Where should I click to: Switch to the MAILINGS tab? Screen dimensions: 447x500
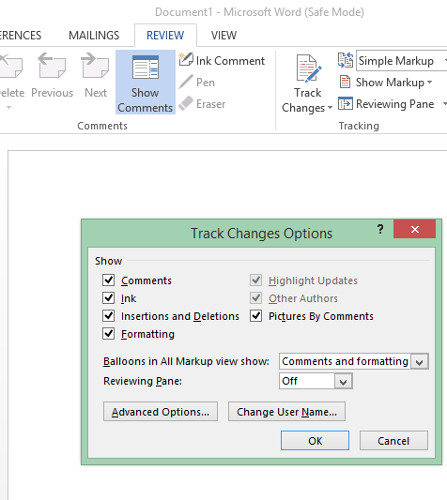94,35
